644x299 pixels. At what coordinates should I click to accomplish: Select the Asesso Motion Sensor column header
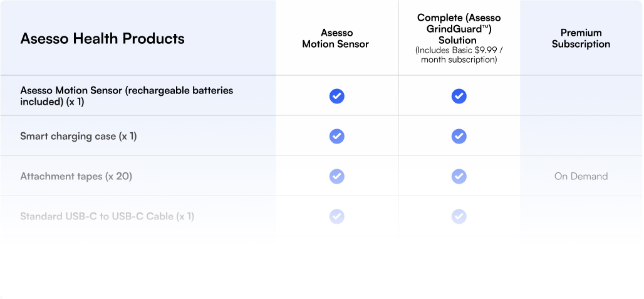[x=336, y=38]
